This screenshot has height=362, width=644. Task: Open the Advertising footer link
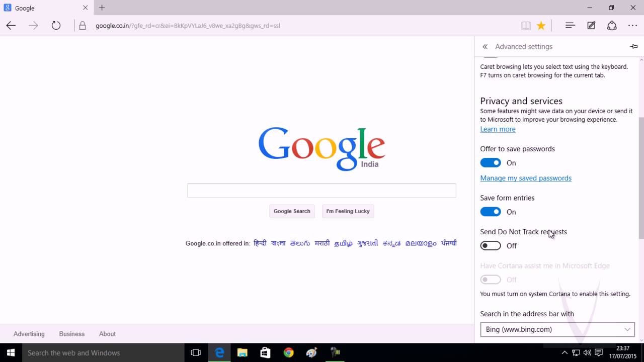[29, 334]
